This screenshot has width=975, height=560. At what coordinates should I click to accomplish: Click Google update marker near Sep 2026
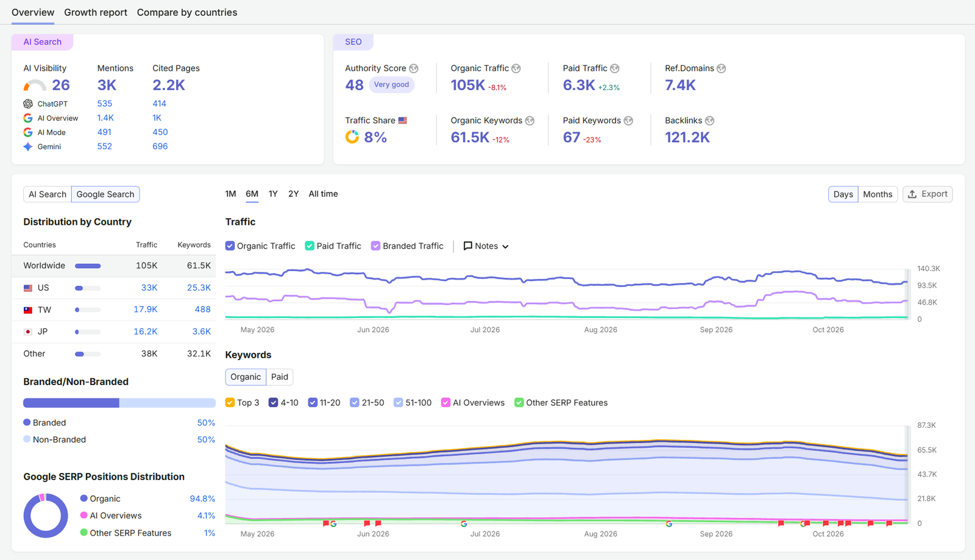coord(669,523)
